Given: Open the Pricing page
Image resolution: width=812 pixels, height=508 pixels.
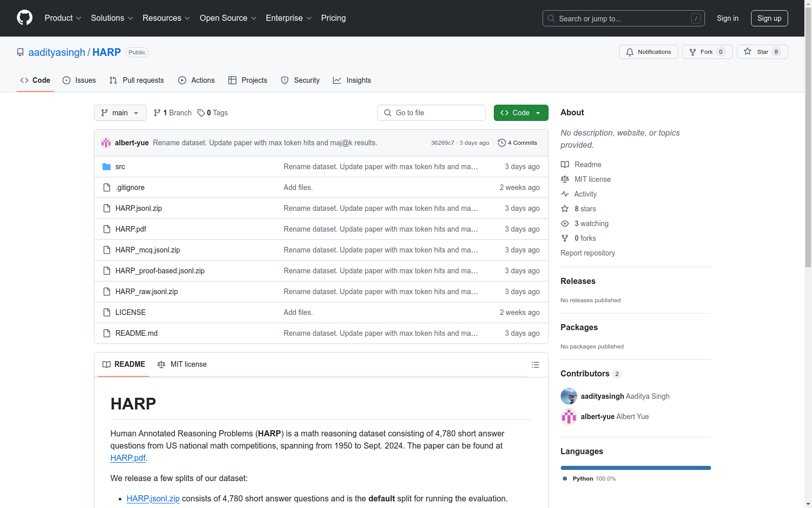Looking at the screenshot, I should point(333,18).
